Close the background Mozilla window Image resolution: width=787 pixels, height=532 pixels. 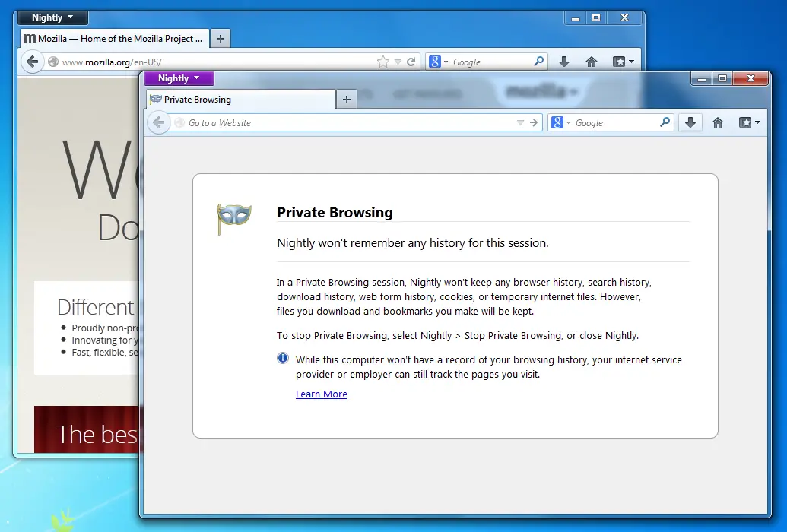(624, 18)
